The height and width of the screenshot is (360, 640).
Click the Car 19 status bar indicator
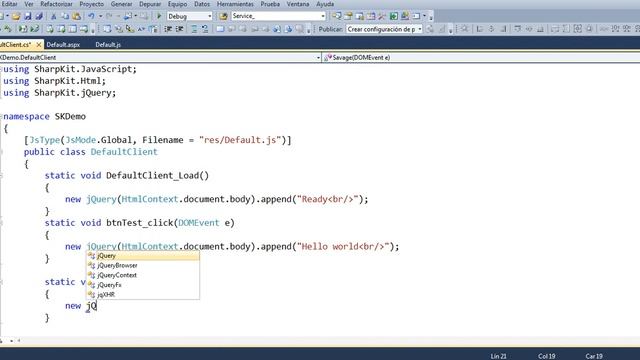594,356
